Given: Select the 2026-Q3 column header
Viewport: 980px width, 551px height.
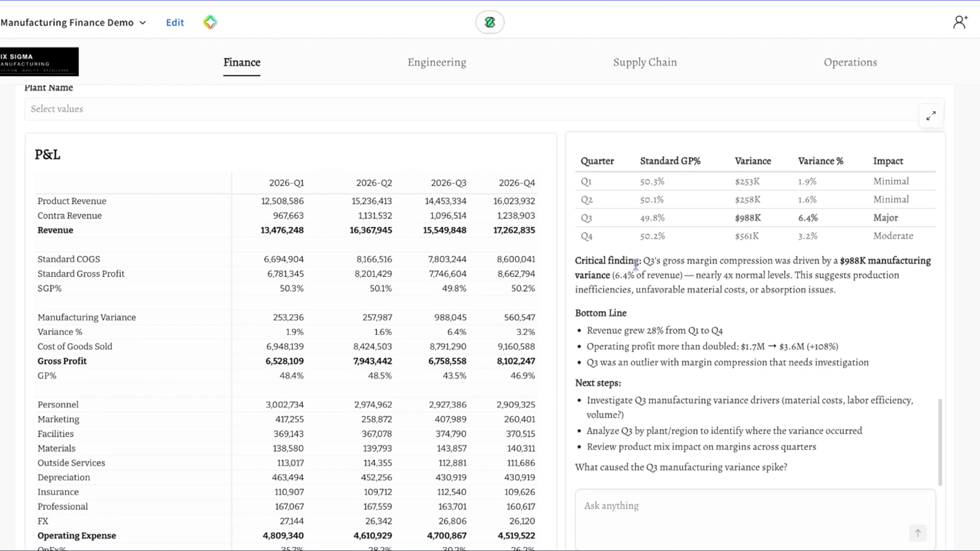Looking at the screenshot, I should tap(449, 183).
